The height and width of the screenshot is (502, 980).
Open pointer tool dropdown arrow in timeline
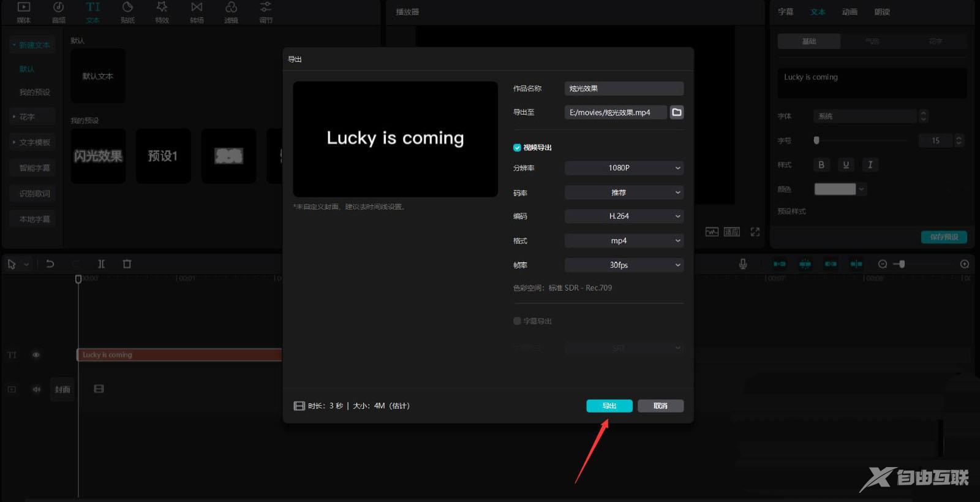coord(26,264)
